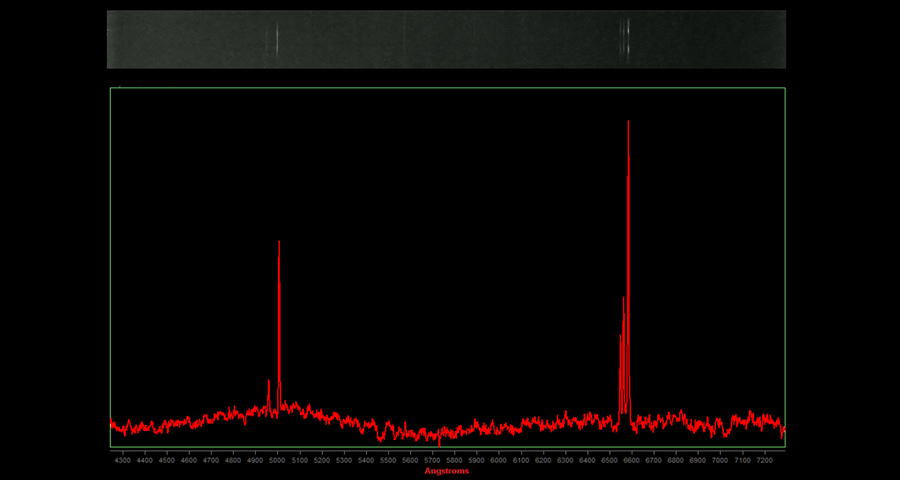Click the Angstroms axis title
Screen dimensions: 900x480
click(x=447, y=471)
